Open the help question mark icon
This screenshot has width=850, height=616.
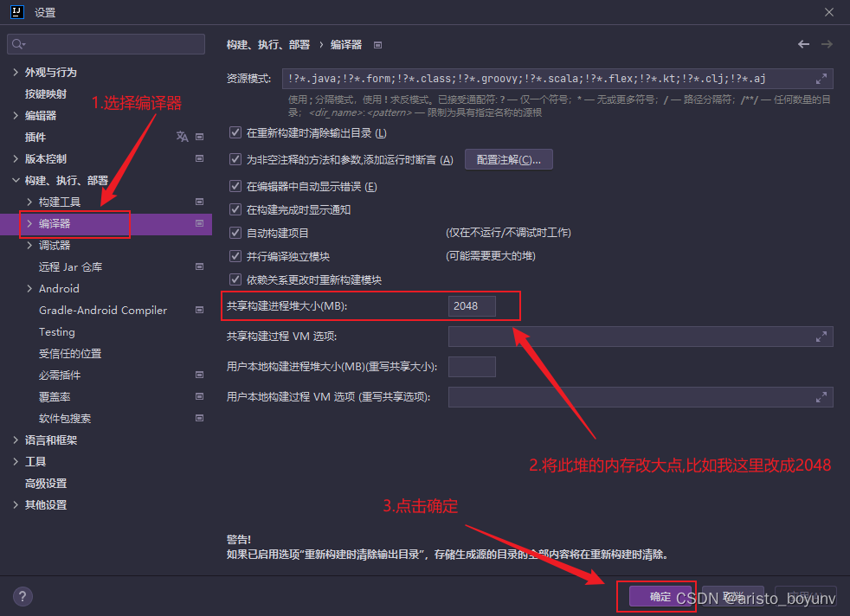click(x=23, y=596)
